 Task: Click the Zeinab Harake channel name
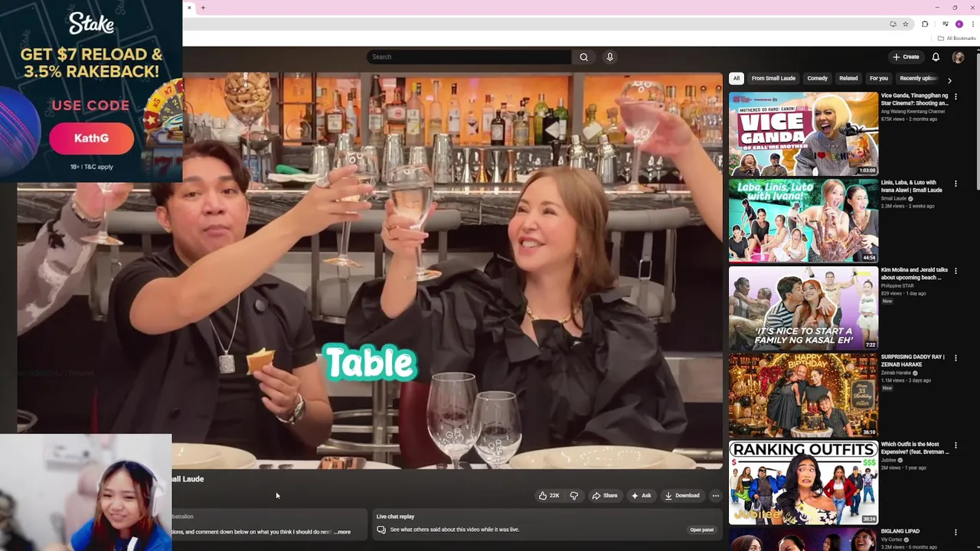pyautogui.click(x=896, y=373)
